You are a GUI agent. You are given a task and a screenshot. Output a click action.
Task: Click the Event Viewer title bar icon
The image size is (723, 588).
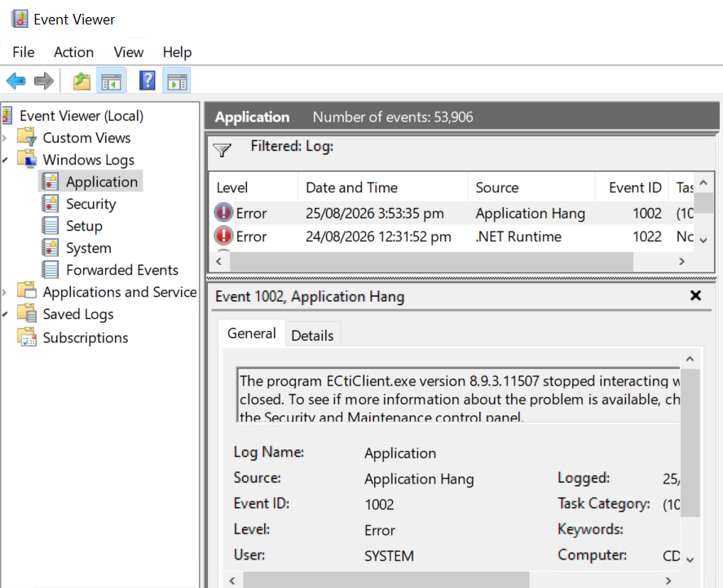click(x=19, y=19)
